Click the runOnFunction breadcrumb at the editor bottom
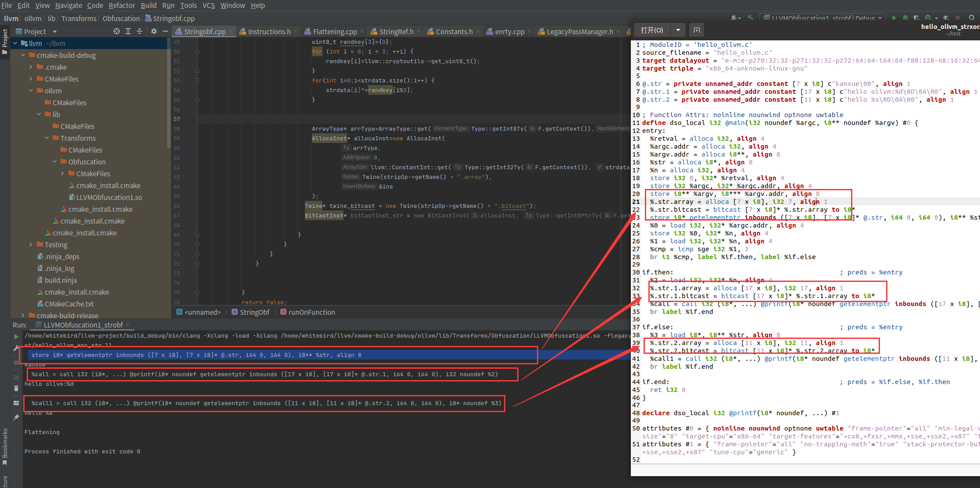 point(311,312)
